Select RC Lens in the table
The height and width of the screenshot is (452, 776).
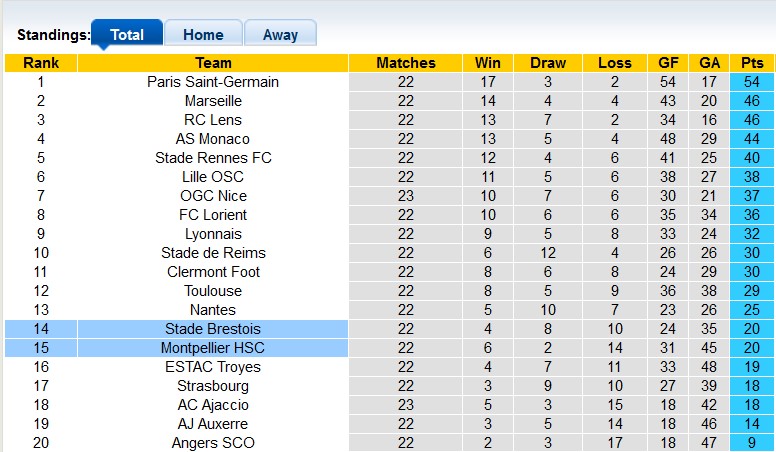(213, 120)
